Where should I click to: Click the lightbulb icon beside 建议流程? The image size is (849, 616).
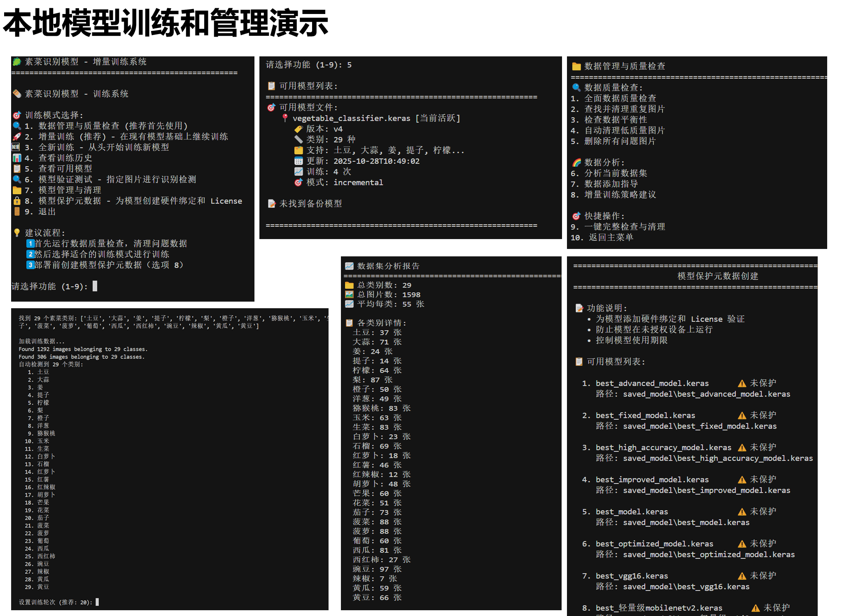tap(17, 233)
